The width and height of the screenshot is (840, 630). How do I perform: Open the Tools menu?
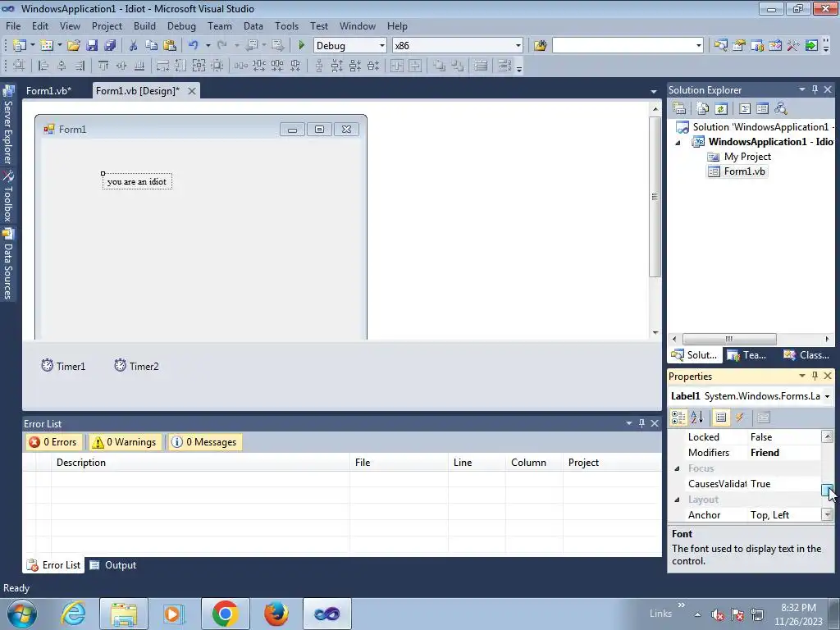coord(286,25)
